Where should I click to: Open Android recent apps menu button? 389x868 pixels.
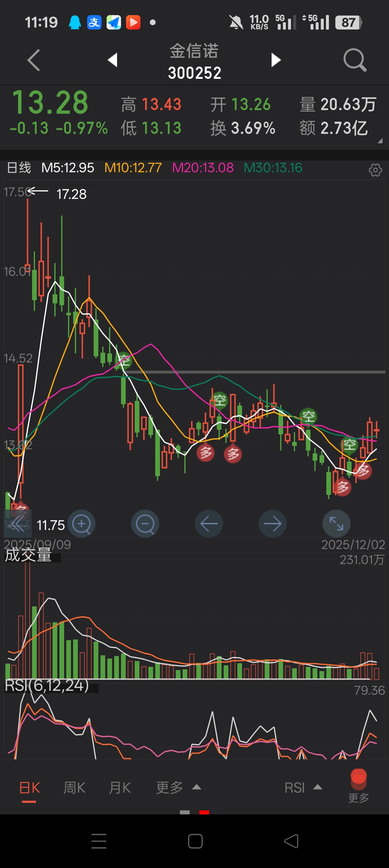pyautogui.click(x=99, y=841)
